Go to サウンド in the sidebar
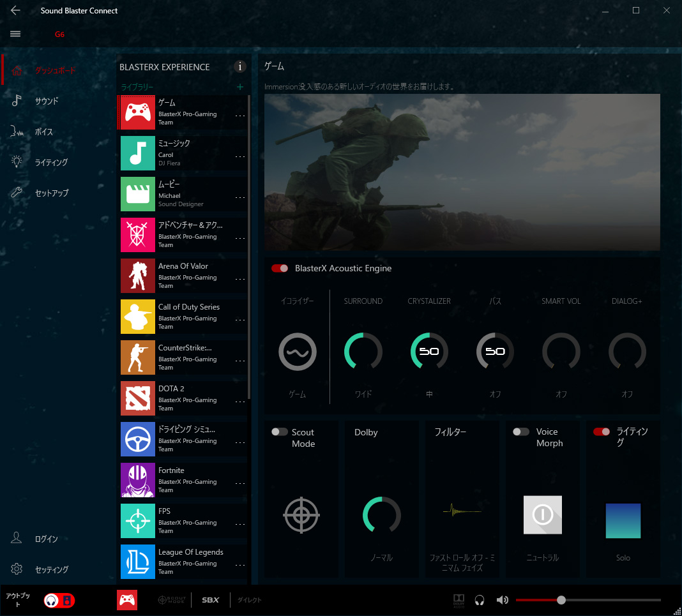This screenshot has width=682, height=616. click(46, 101)
